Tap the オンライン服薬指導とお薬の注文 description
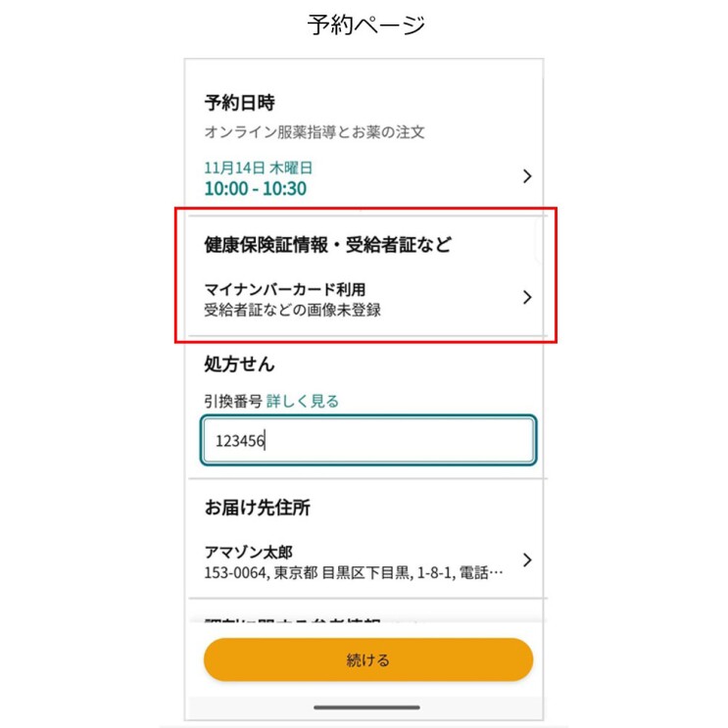 pyautogui.click(x=315, y=131)
